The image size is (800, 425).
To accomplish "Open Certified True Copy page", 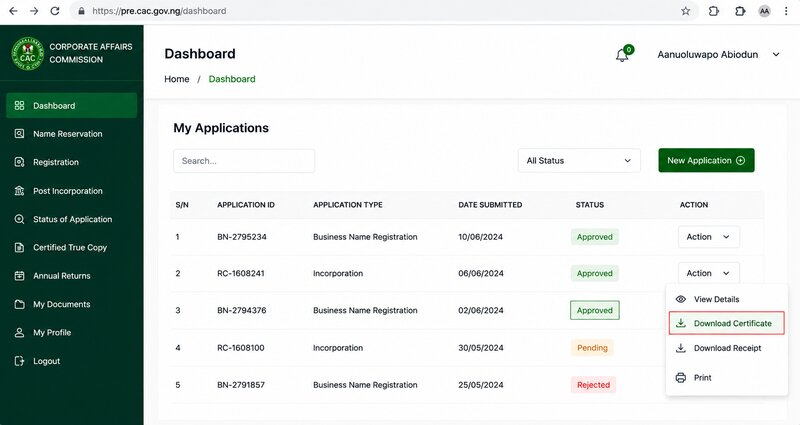I will tap(71, 247).
